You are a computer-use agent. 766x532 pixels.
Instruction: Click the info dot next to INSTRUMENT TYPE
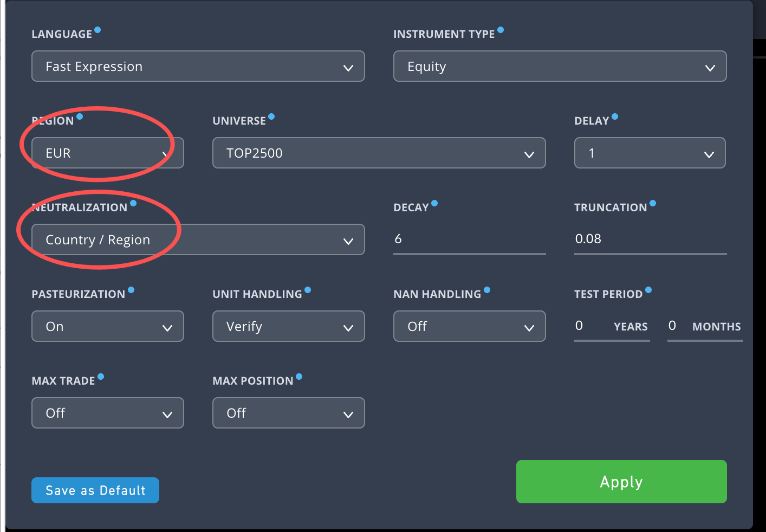[x=501, y=30]
